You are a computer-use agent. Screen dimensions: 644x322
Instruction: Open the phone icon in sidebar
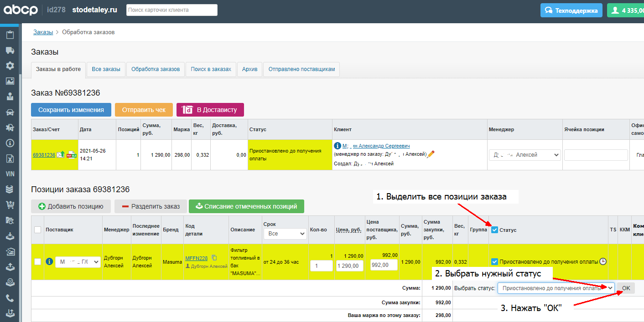coord(10,298)
